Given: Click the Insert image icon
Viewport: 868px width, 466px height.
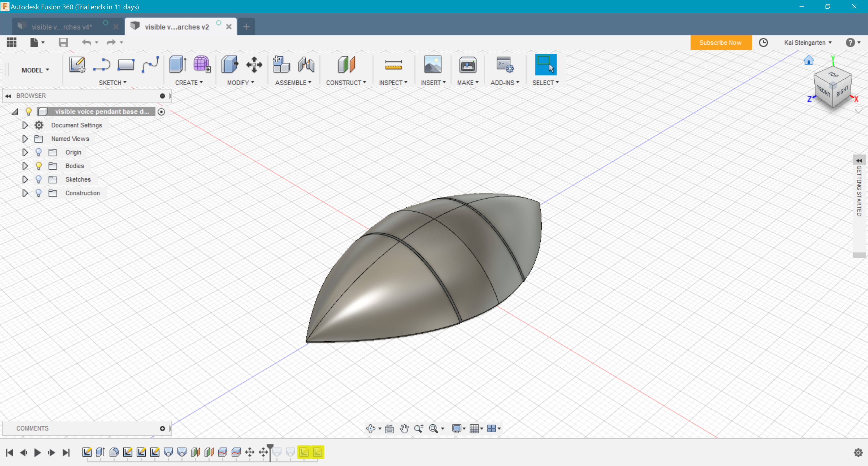Looking at the screenshot, I should (433, 64).
